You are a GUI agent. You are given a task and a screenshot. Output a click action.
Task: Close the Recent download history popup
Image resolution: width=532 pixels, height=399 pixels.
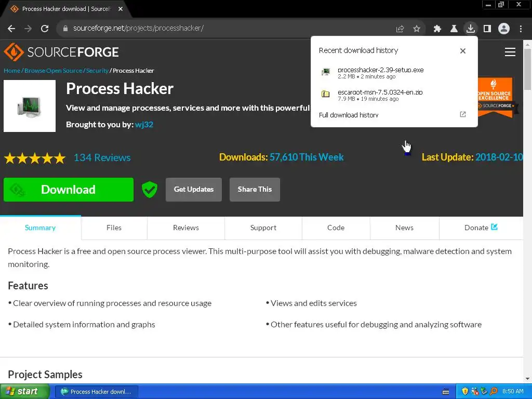pyautogui.click(x=463, y=51)
